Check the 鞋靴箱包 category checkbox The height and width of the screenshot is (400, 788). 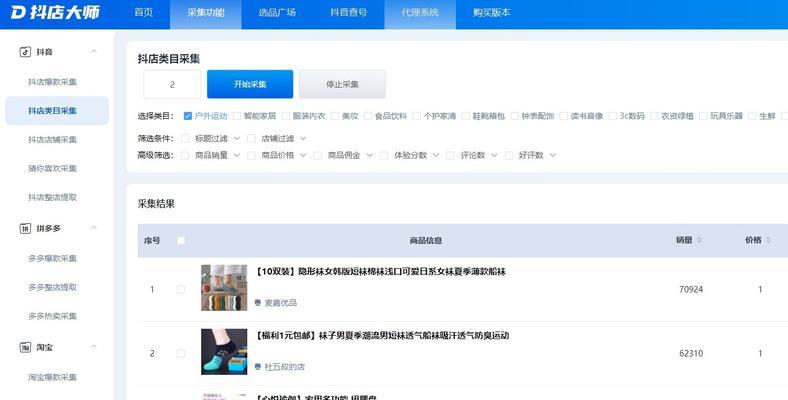[x=466, y=116]
